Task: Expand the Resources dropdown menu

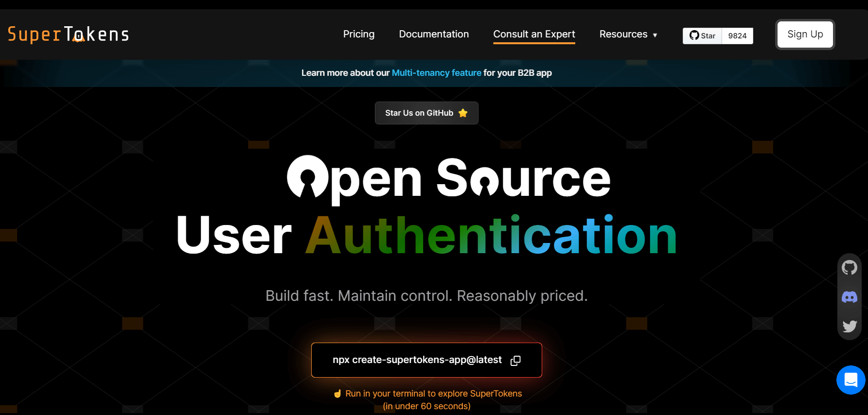Action: (x=628, y=34)
